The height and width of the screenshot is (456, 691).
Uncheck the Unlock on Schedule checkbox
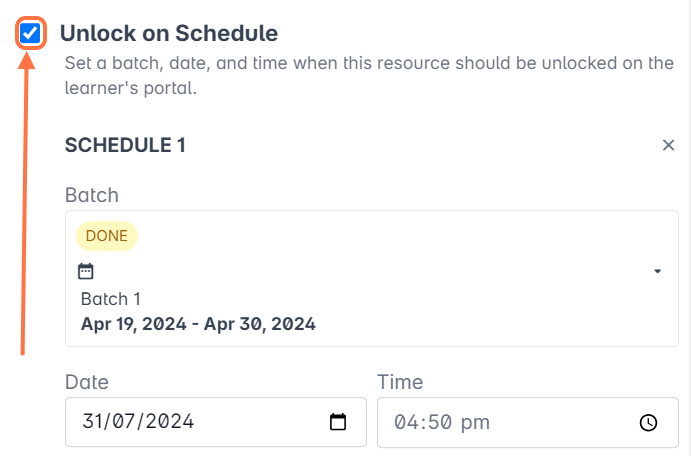click(31, 33)
